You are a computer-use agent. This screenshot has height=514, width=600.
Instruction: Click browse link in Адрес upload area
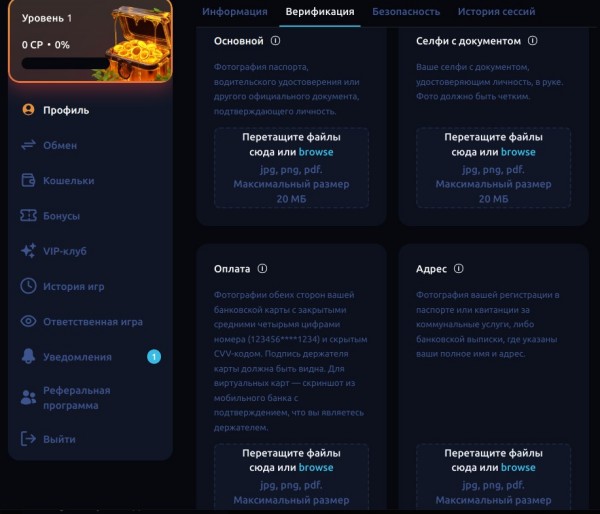click(x=518, y=467)
